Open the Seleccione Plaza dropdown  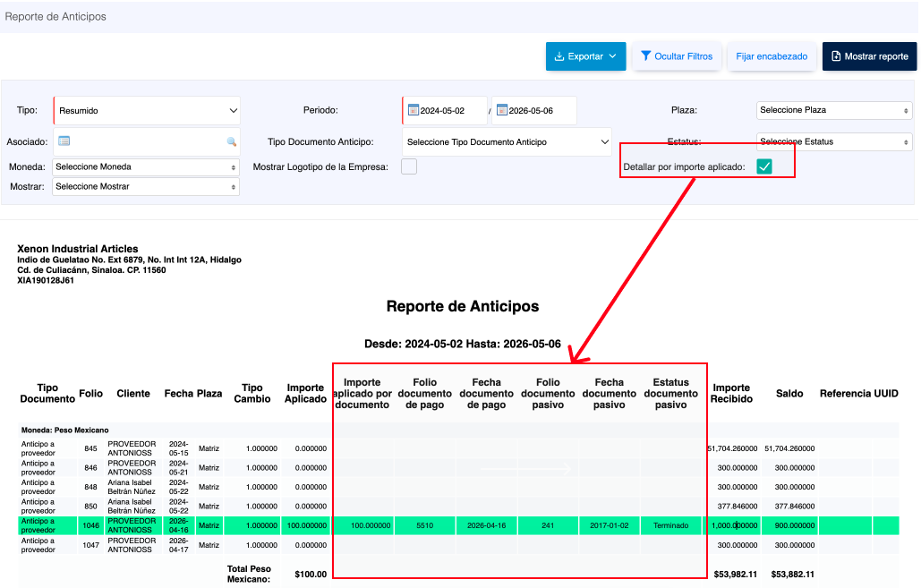[834, 110]
